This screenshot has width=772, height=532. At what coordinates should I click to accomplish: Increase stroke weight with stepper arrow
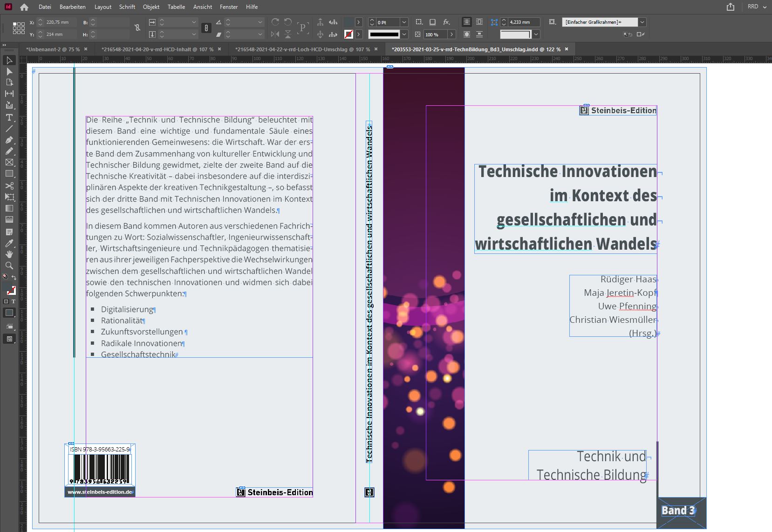click(372, 20)
